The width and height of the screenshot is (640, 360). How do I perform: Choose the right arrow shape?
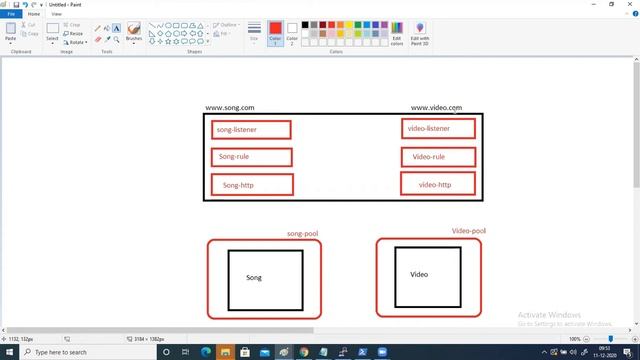point(184,33)
